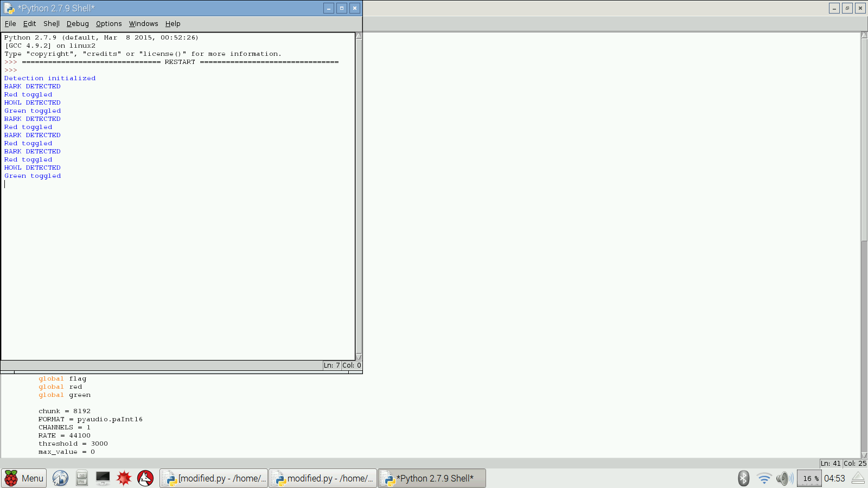Click the "global flag" code line

pos(62,378)
